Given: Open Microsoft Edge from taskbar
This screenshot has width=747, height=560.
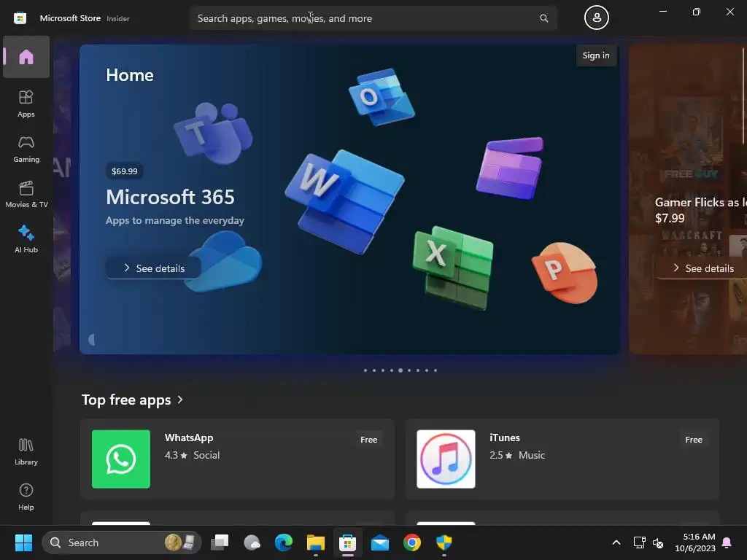Looking at the screenshot, I should click(284, 542).
